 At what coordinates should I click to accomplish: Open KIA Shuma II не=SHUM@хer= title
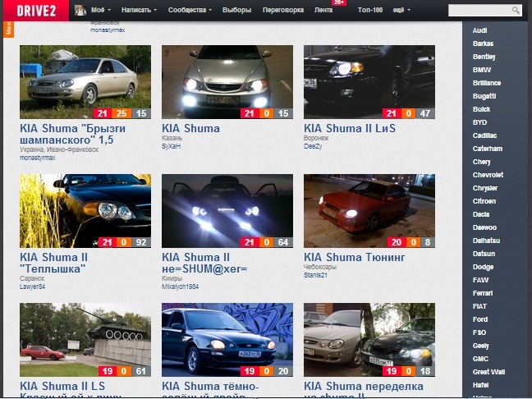click(x=204, y=263)
